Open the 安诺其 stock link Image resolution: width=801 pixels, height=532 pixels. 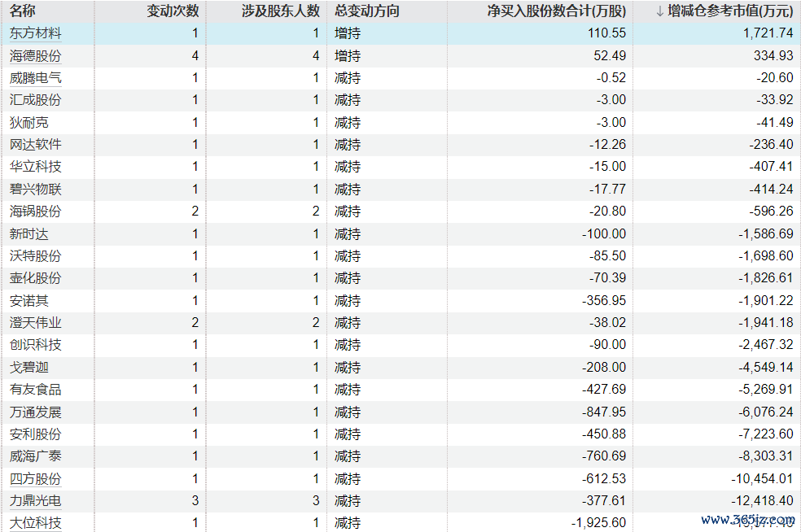[28, 301]
